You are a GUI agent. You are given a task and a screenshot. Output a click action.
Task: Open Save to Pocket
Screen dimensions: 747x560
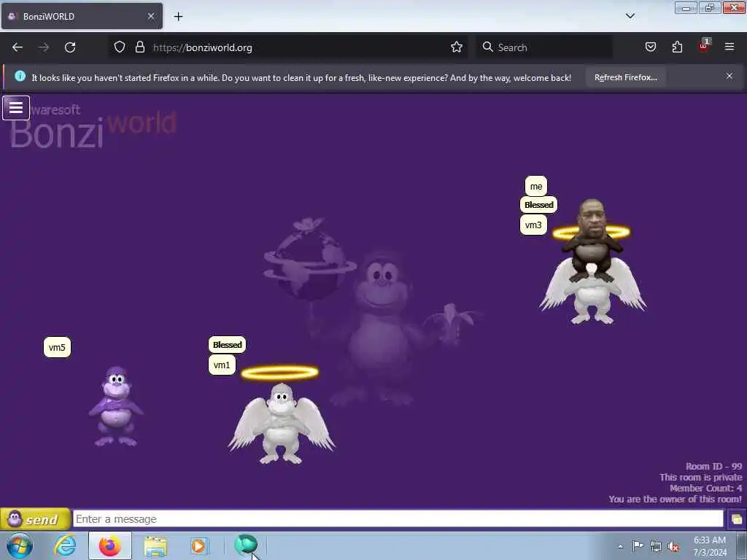click(650, 47)
